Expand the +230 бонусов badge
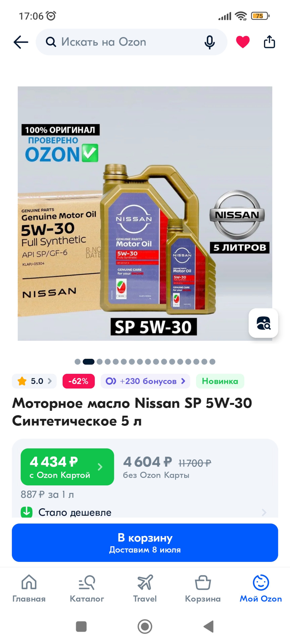290x644 pixels. pyautogui.click(x=145, y=381)
